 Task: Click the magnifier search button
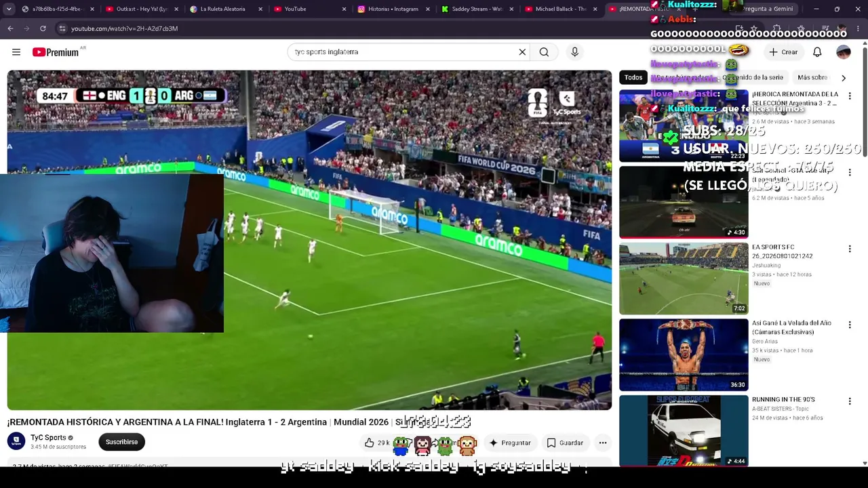click(x=544, y=52)
